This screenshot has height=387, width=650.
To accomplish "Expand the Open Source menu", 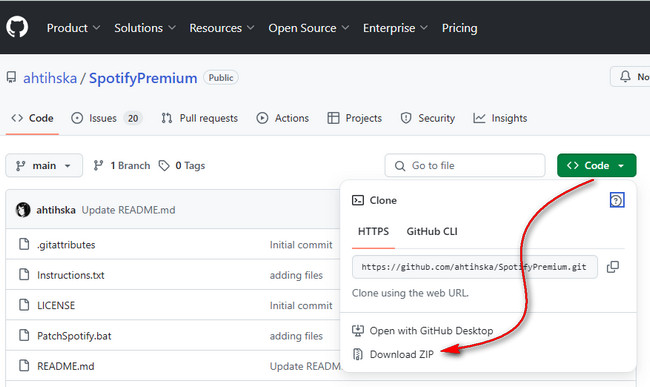I will click(x=308, y=28).
